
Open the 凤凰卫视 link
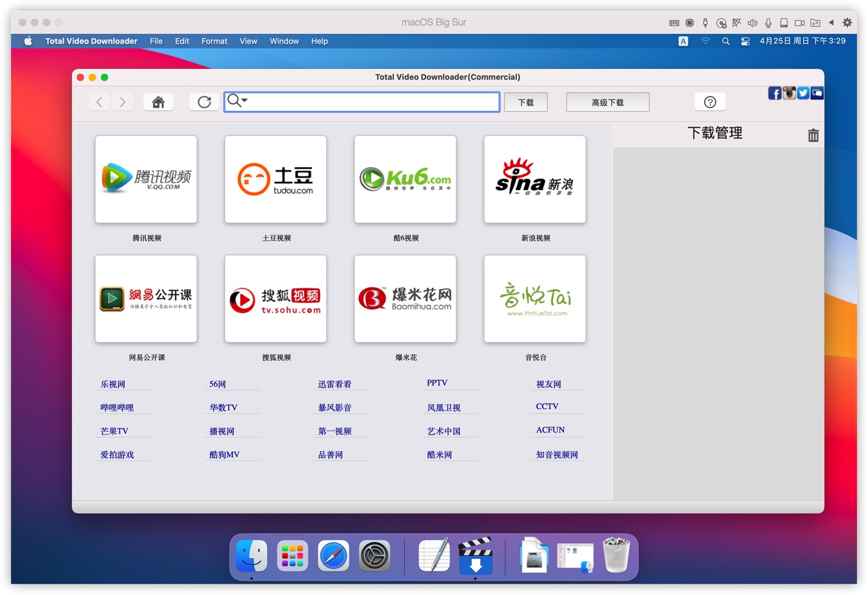pos(444,408)
